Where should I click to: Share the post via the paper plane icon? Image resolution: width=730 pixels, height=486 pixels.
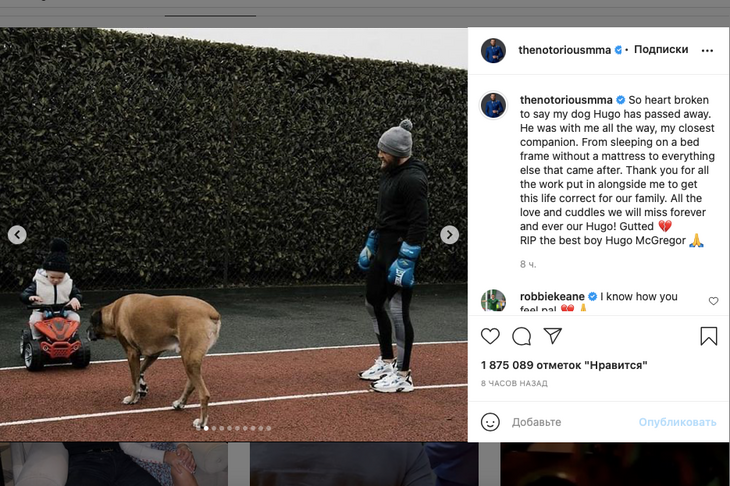(x=553, y=335)
